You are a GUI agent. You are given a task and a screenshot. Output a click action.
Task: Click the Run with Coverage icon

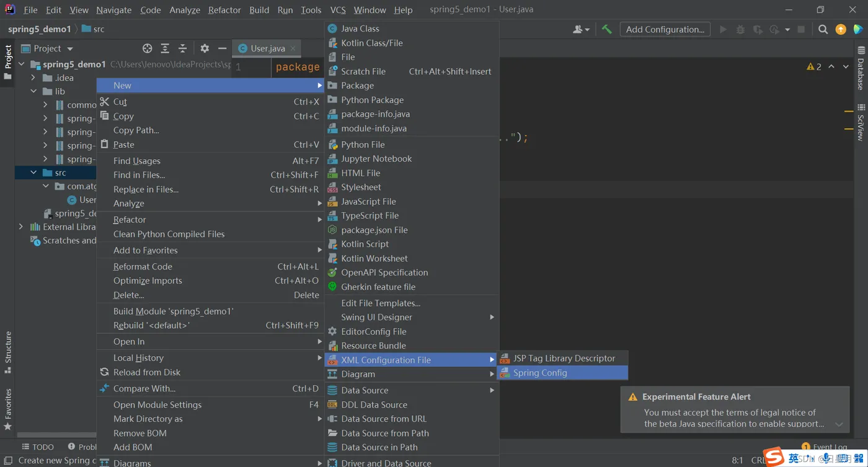758,29
